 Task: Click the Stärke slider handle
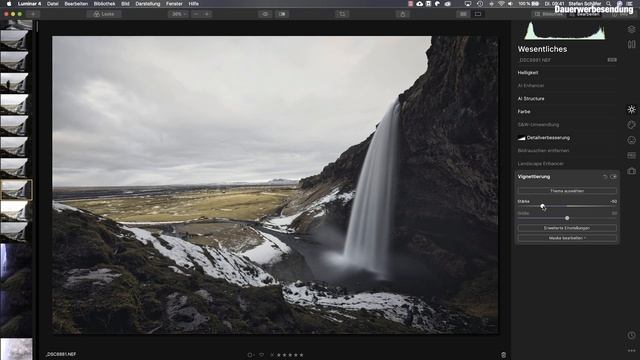(x=542, y=206)
